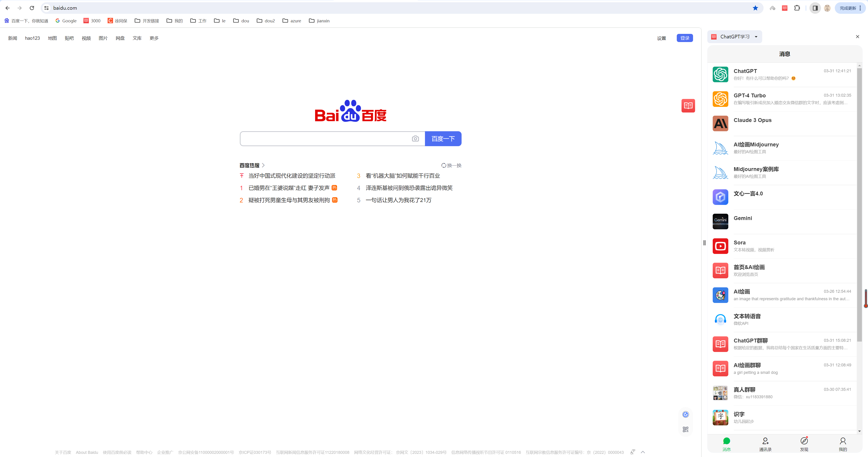Open the browser extensions puzzle icon

point(797,8)
